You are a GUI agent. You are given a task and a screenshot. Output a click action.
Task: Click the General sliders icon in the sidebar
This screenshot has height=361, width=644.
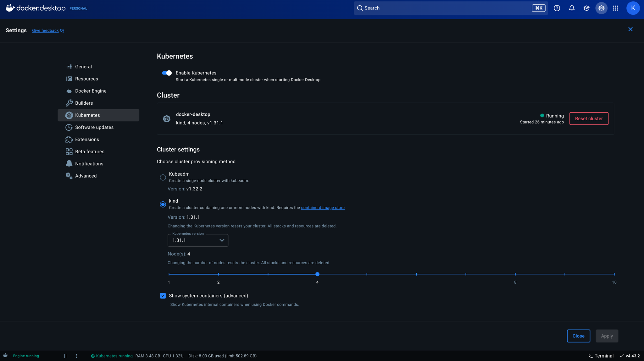(69, 67)
